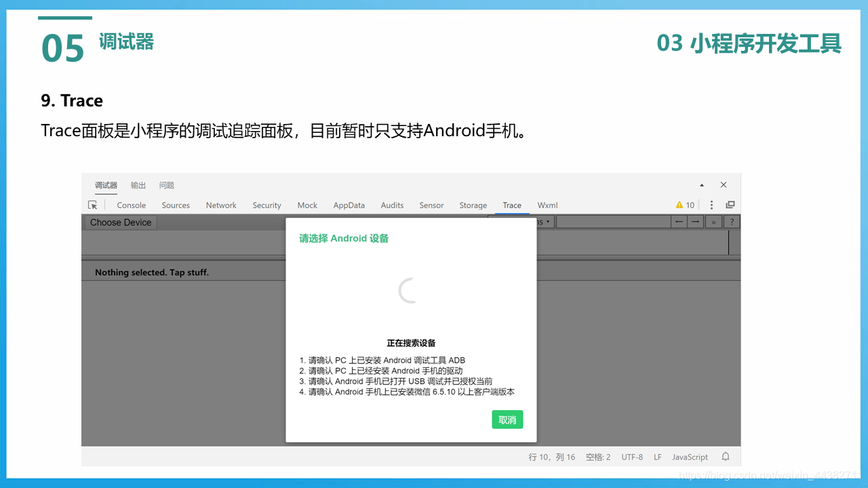Click the 请选择 Android 设备 dialog title

pyautogui.click(x=344, y=239)
